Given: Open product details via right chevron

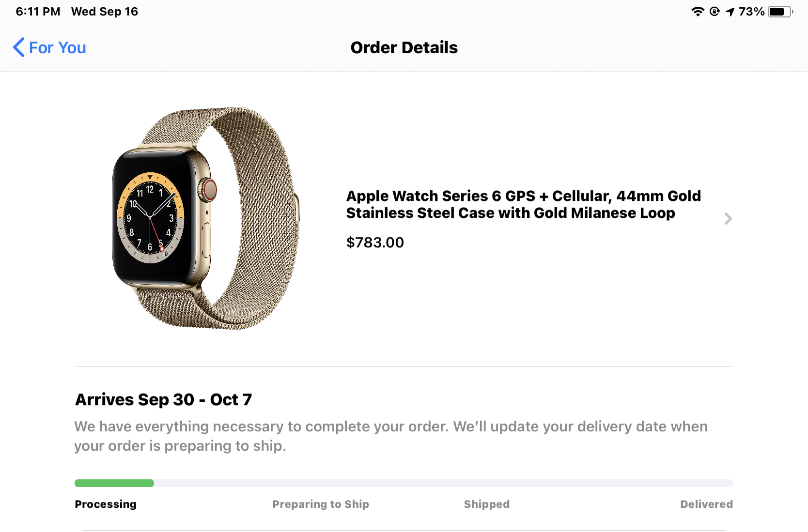Looking at the screenshot, I should pos(728,219).
